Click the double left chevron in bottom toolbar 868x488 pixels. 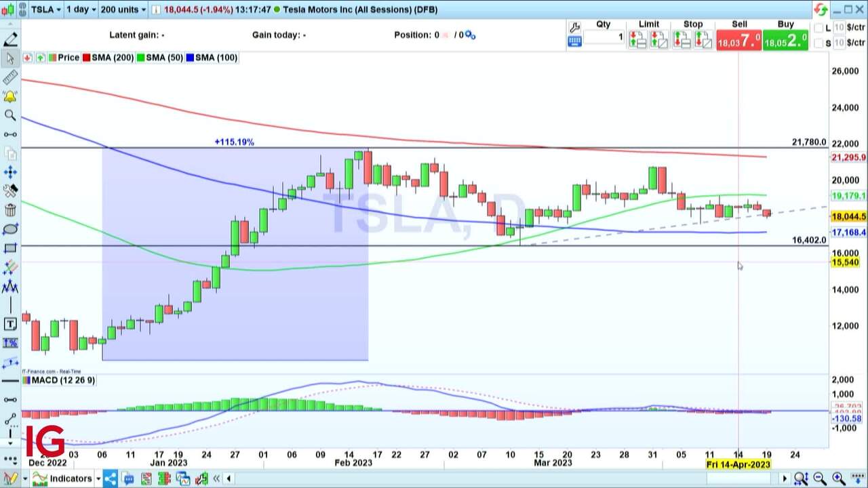pyautogui.click(x=216, y=479)
